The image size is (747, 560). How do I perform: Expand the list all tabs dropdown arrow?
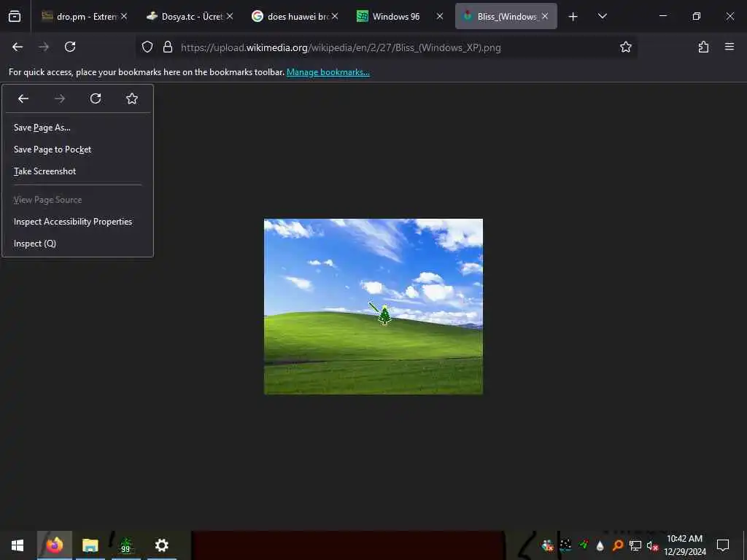pos(602,16)
